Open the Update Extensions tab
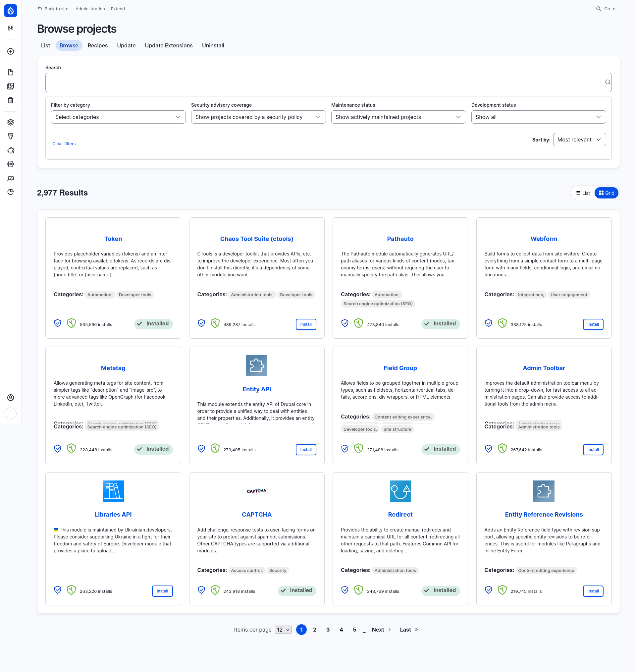636x672 pixels. (169, 45)
